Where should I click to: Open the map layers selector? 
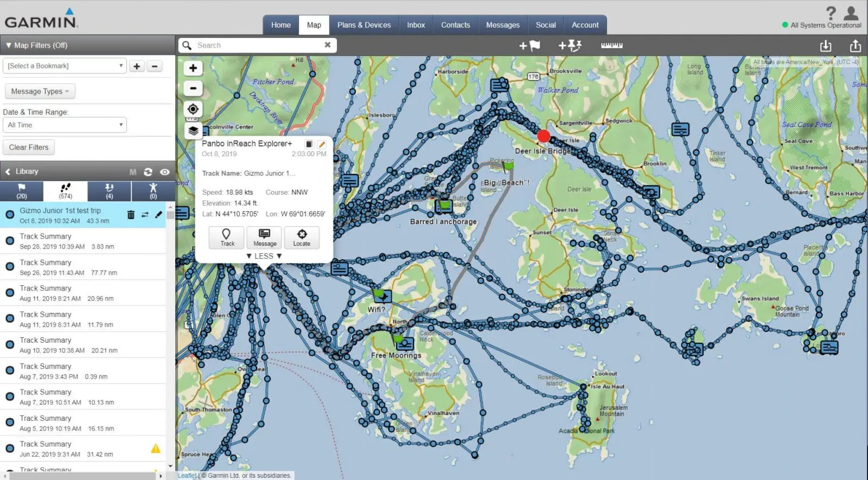[x=193, y=130]
